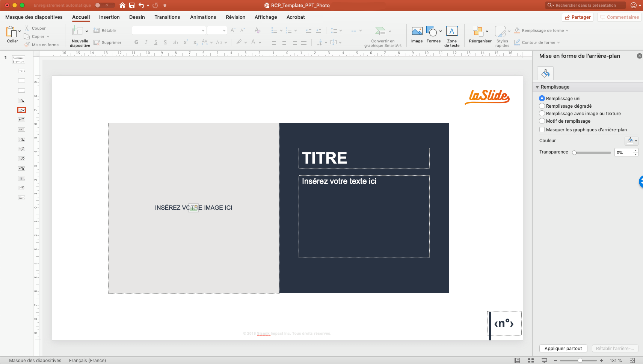The height and width of the screenshot is (364, 643).
Task: Decrease the indent level
Action: coord(309,30)
